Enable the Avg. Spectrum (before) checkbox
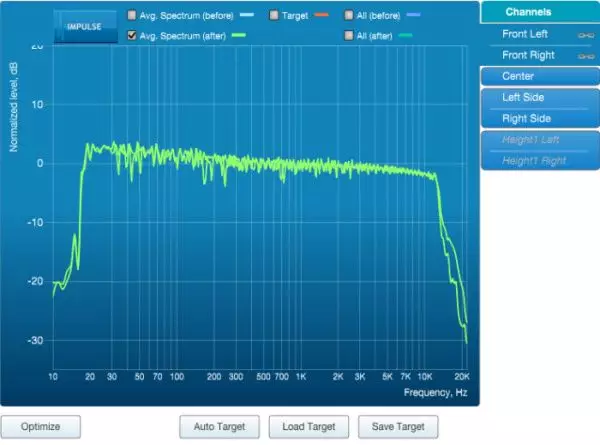 [133, 17]
